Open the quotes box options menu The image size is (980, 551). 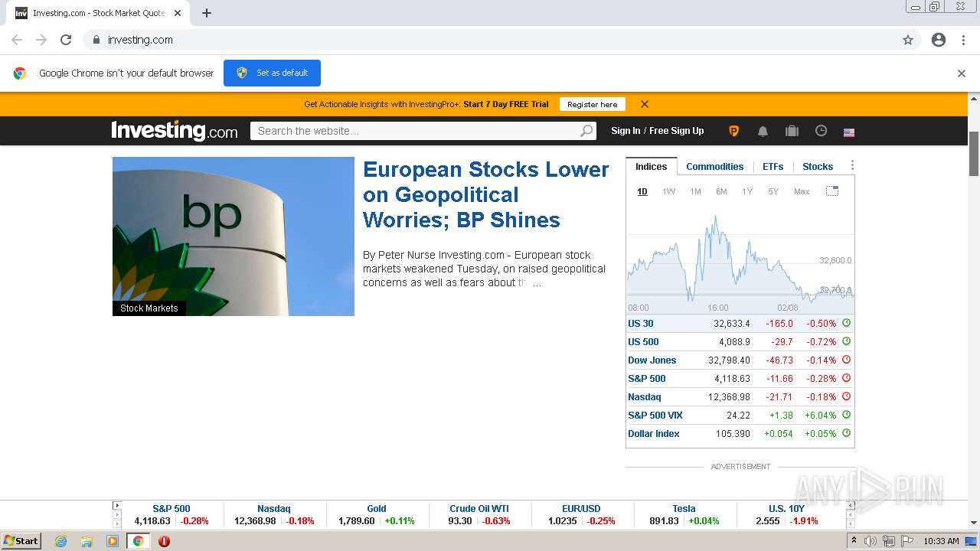(x=852, y=165)
